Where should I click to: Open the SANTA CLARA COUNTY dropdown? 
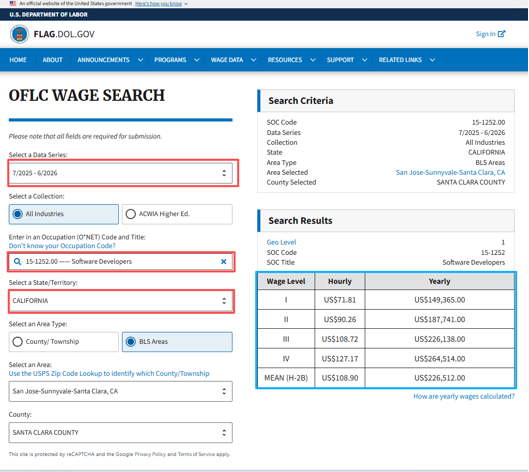pos(120,433)
